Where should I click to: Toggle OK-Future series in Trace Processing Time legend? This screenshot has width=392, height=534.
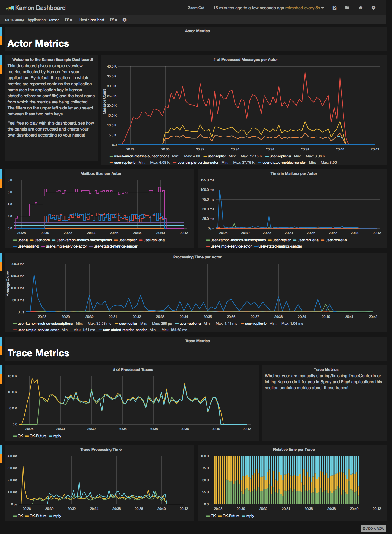pos(38,516)
